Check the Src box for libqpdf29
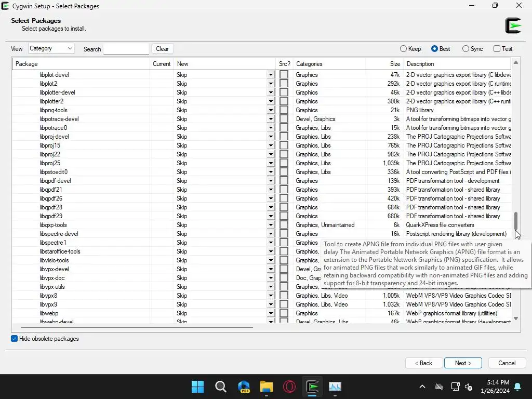Image resolution: width=532 pixels, height=399 pixels. coord(284,216)
